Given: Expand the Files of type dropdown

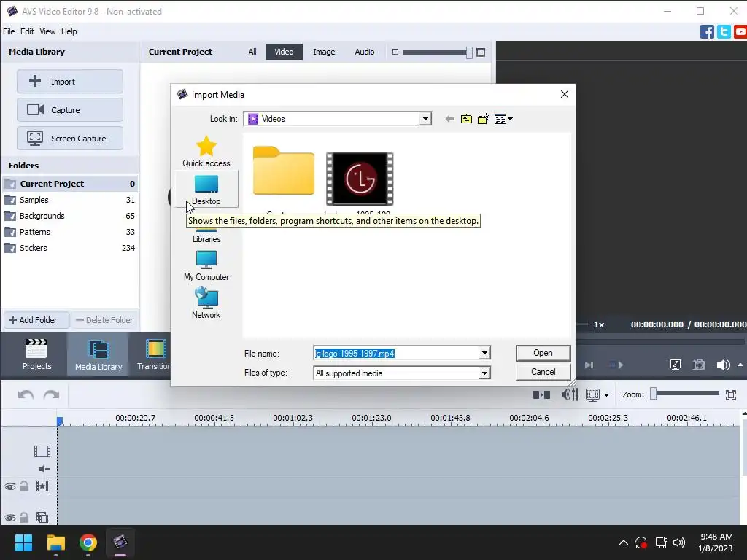Looking at the screenshot, I should tap(484, 373).
